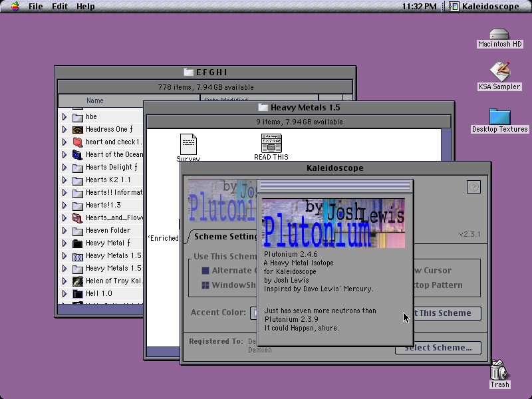Open the Apple menu
Screen dimensions: 532x399
pos(15,6)
